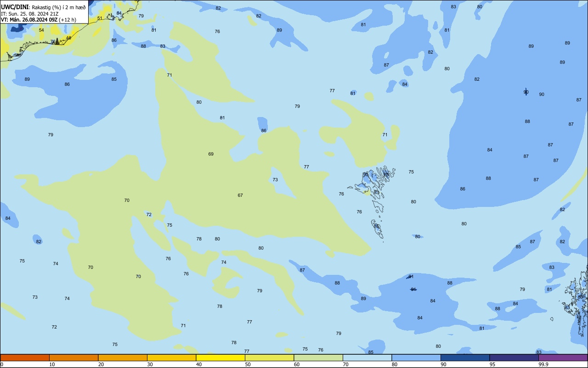Click the 20–30 amber legend swatch
The width and height of the screenshot is (588, 368).
(x=123, y=357)
